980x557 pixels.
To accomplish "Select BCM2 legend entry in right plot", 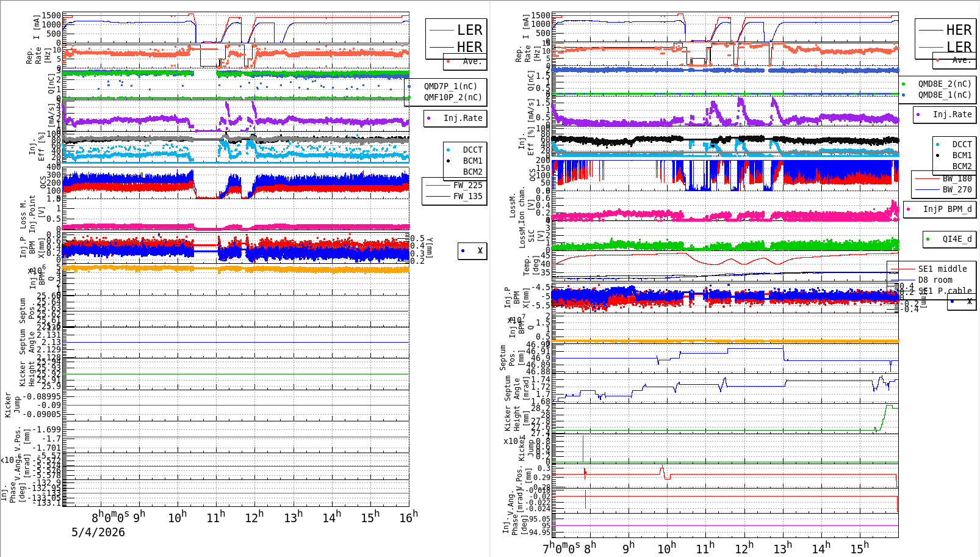I will tap(962, 166).
